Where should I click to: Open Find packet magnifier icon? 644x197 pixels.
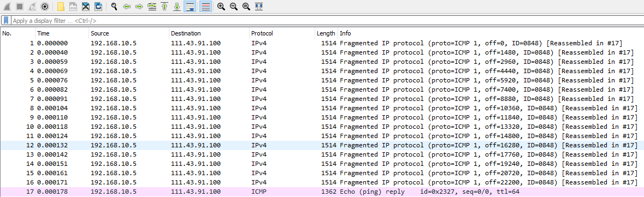coord(114,7)
